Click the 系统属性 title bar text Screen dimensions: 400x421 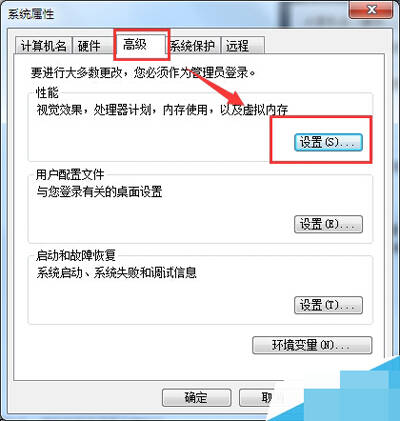(31, 14)
